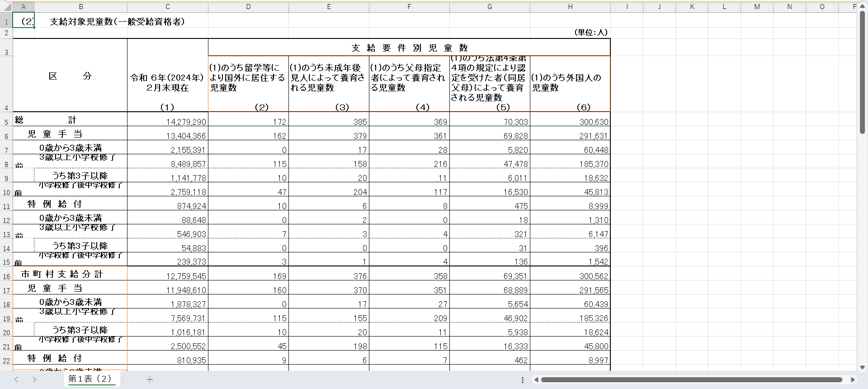
Task: Select column C header
Action: [167, 7]
